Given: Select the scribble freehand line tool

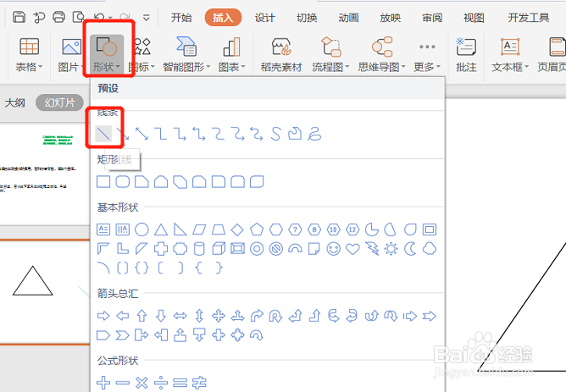Looking at the screenshot, I should click(x=314, y=134).
